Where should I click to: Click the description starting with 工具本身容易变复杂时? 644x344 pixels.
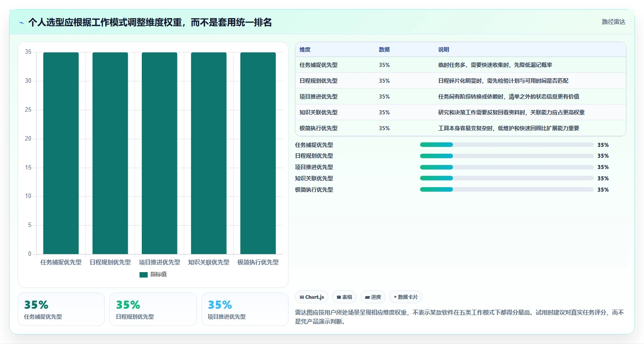(x=509, y=128)
